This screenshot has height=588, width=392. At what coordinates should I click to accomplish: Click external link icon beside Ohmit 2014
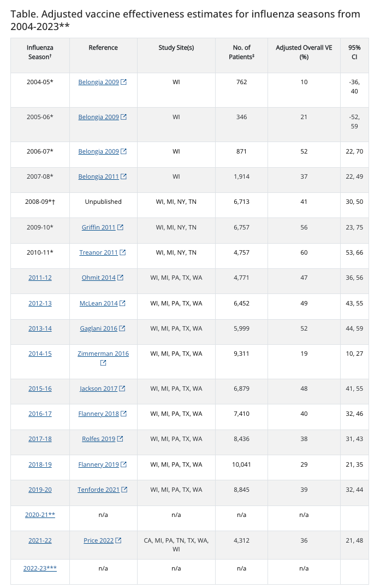(x=120, y=278)
